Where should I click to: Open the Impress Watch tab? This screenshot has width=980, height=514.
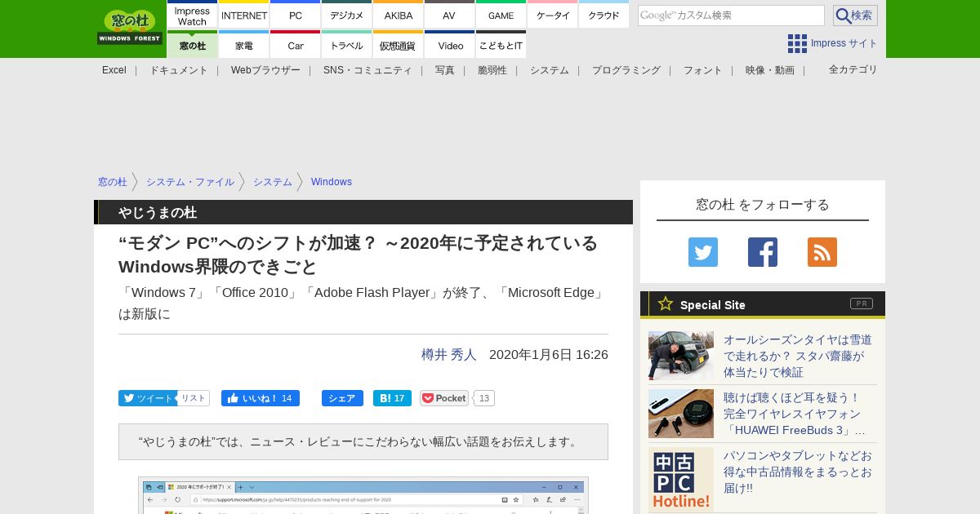(192, 15)
